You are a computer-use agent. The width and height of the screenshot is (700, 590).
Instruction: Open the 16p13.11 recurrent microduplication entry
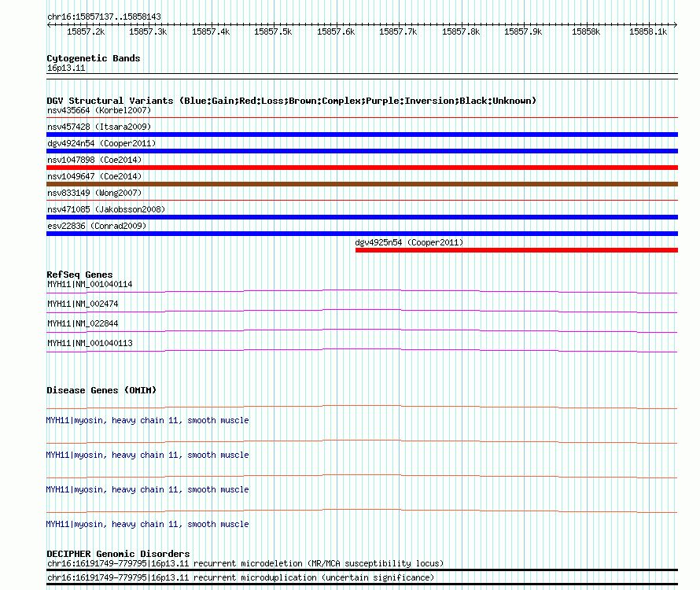(241, 578)
